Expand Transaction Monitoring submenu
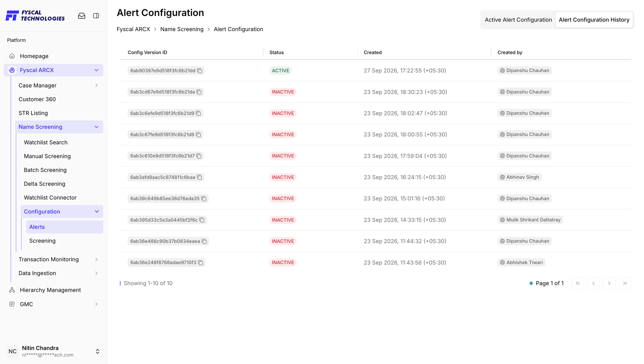This screenshot has width=644, height=364. click(97, 259)
